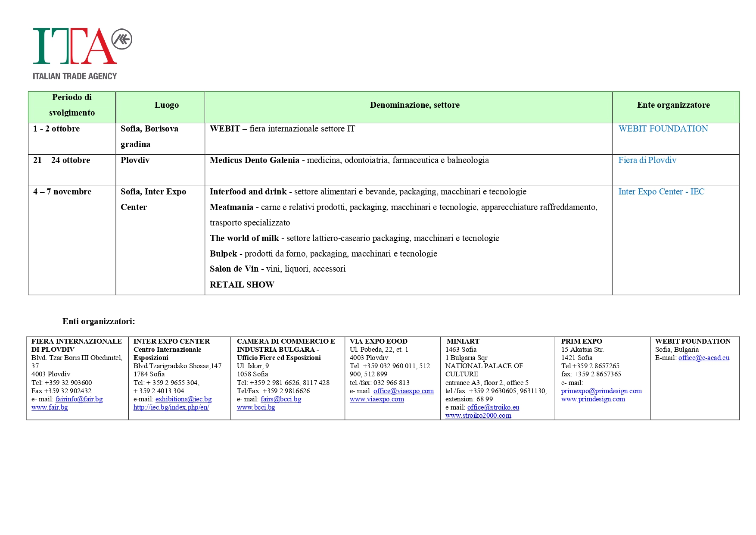Open the Fiera di Plovdiv link
Viewport: 756px width, 535px height.
(647, 160)
